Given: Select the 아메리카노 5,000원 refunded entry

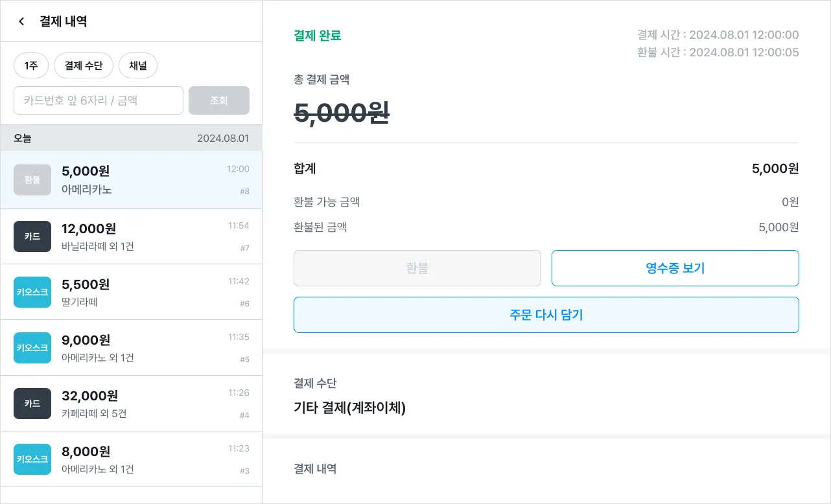Looking at the screenshot, I should click(x=149, y=180).
